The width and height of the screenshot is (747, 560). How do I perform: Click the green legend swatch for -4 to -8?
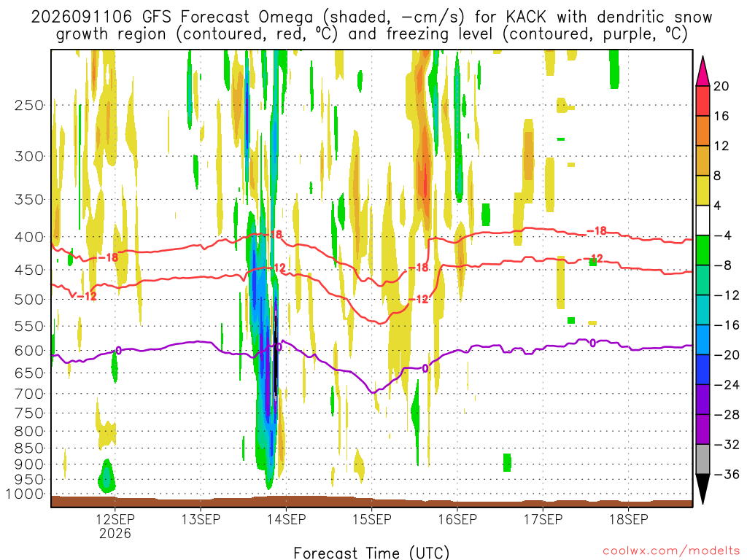[x=703, y=250]
